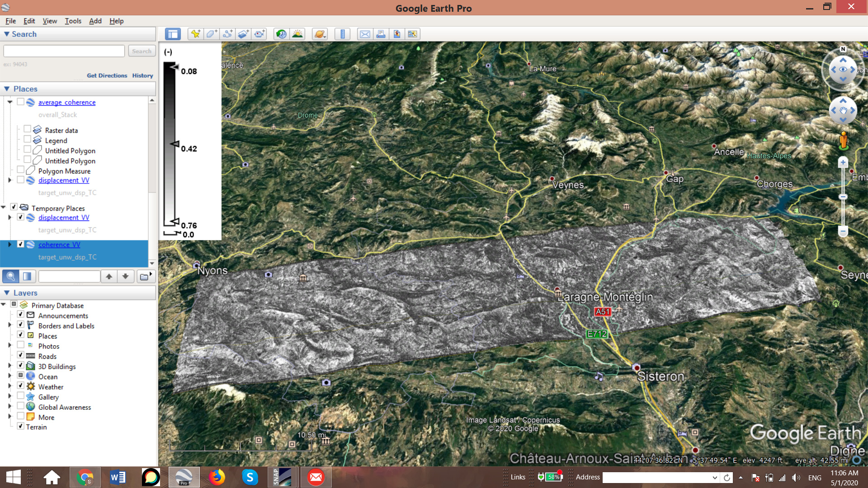The image size is (868, 488).
Task: Click the Add Image Overlay icon
Action: click(243, 34)
